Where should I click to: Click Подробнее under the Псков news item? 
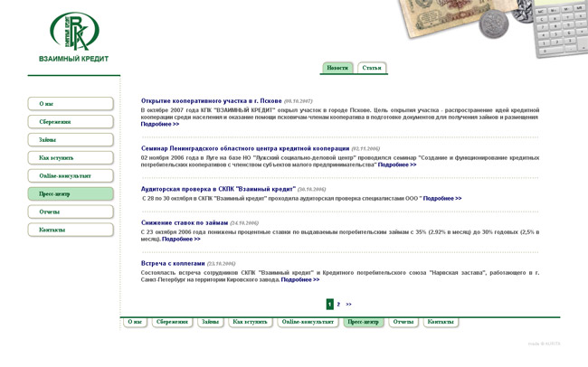160,124
